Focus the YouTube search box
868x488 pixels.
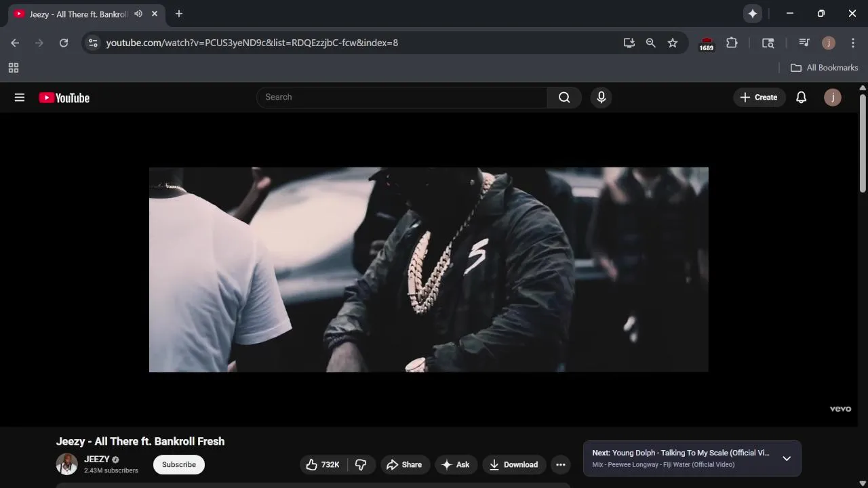click(401, 98)
